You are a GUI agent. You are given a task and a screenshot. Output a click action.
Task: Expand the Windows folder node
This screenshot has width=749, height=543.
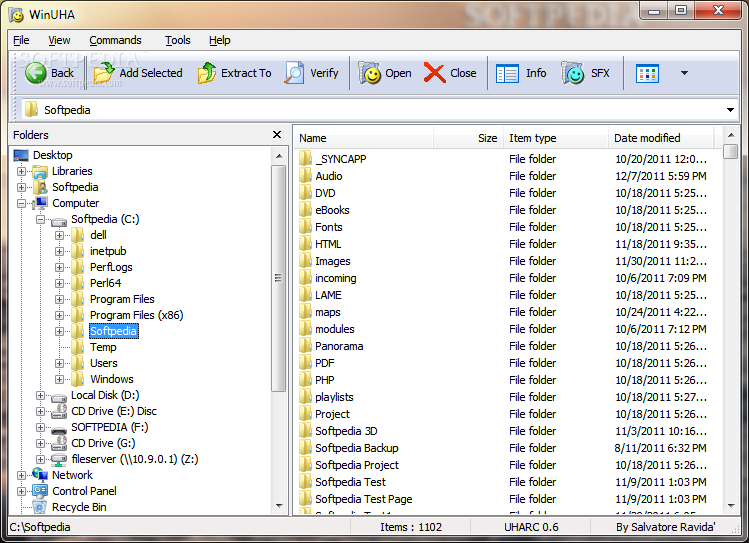pyautogui.click(x=60, y=380)
